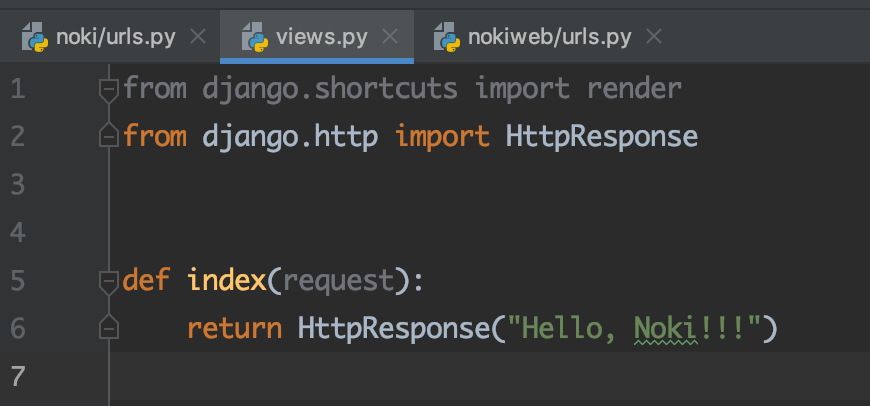
Task: Collapse the index function on line 5
Action: click(109, 281)
